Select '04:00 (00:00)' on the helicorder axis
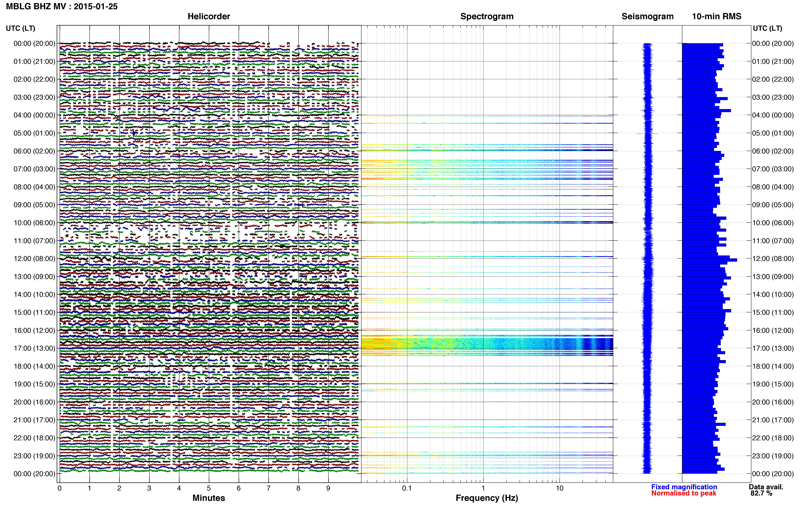Screen dimensions: 812x508 (x=34, y=115)
